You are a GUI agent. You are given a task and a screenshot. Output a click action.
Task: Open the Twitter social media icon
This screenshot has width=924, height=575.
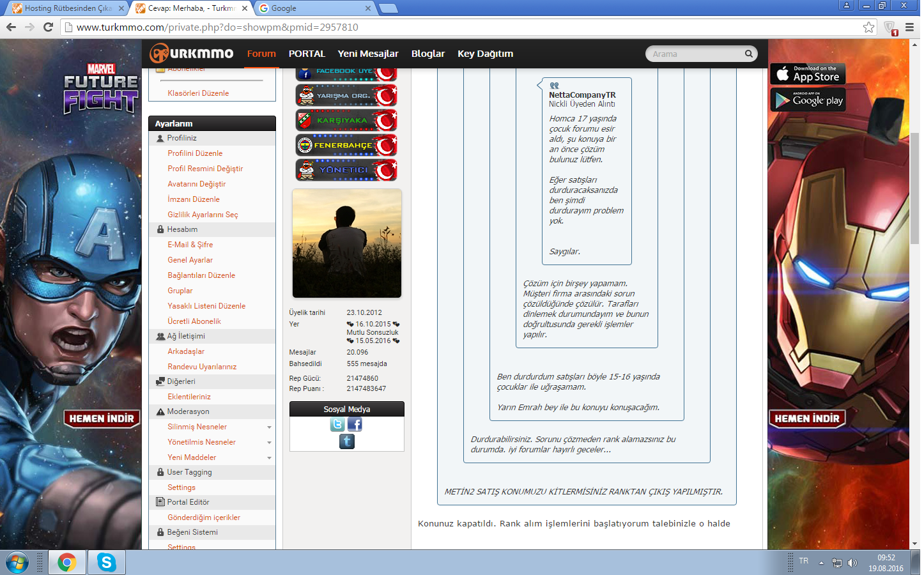[x=337, y=424]
